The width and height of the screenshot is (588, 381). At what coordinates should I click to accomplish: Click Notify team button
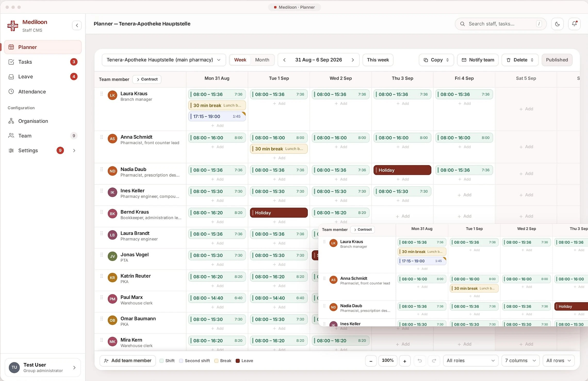478,60
